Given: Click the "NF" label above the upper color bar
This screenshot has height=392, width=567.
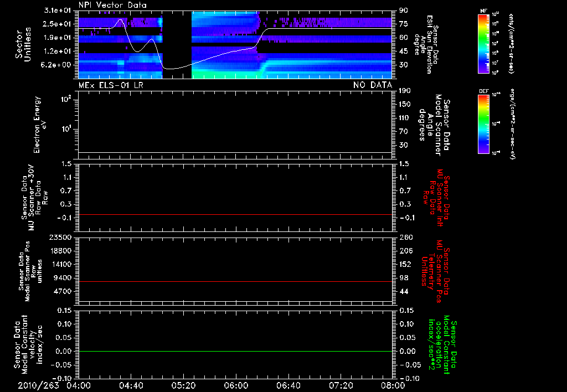Looking at the screenshot, I should 483,11.
